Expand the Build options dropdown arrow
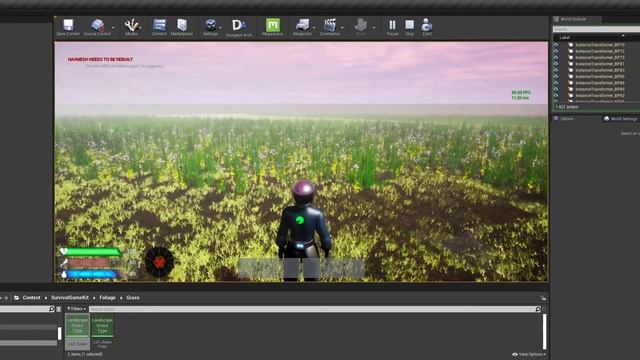The height and width of the screenshot is (360, 640). click(x=373, y=28)
